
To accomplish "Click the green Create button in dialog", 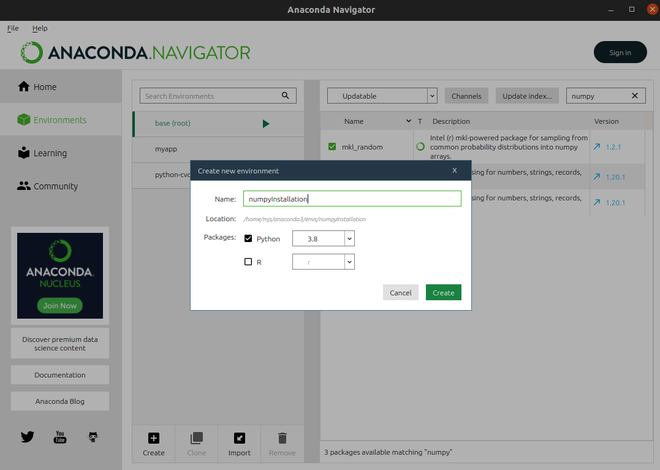I will tap(443, 293).
